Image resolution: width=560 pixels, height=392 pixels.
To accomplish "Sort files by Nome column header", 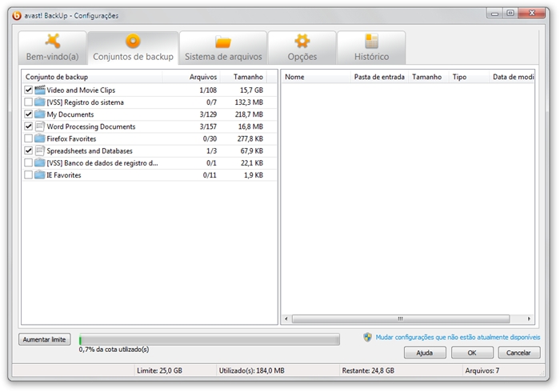I will tap(316, 77).
